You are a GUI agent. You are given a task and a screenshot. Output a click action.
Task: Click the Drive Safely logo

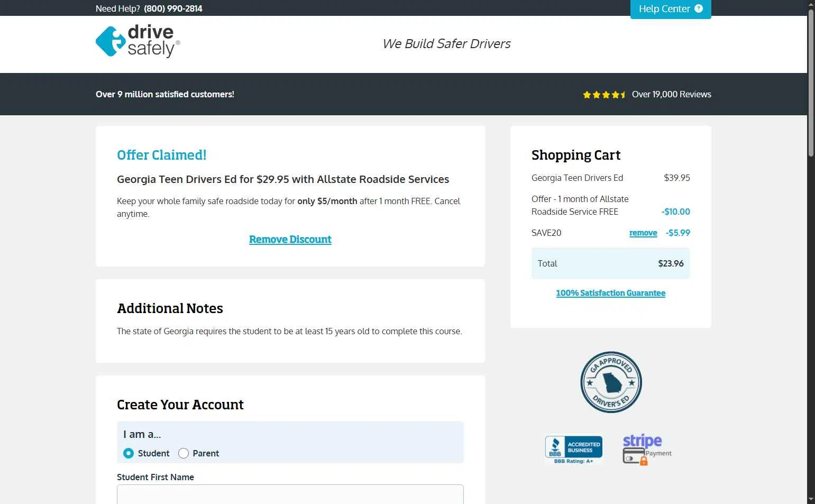click(138, 41)
